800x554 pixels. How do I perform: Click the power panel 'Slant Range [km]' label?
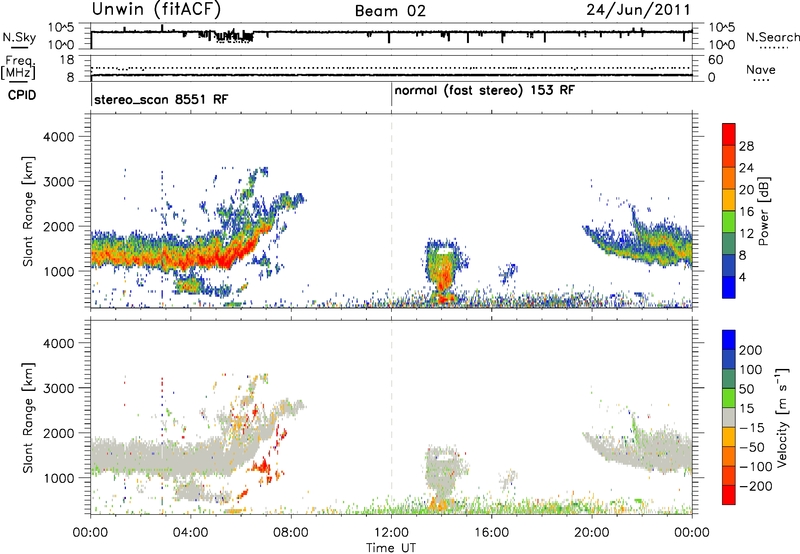point(28,211)
